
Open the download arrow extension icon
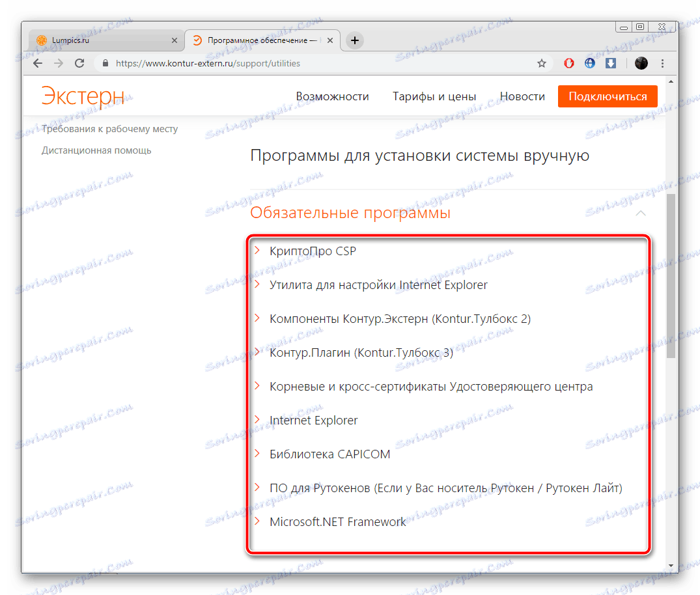[611, 63]
